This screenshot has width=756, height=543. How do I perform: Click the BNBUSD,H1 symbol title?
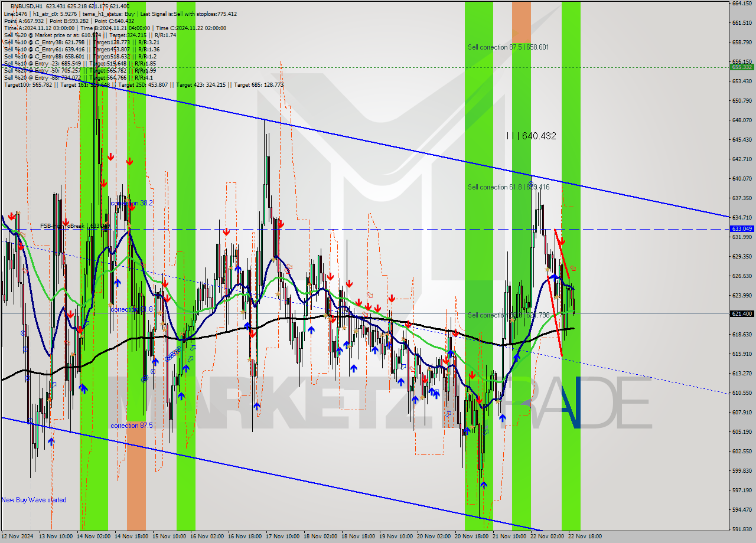point(27,6)
